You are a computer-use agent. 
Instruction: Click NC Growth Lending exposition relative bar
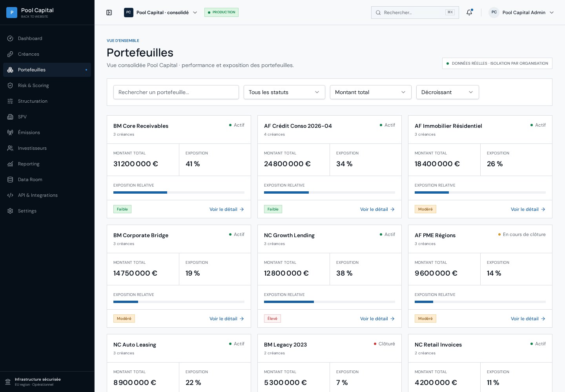[x=330, y=302]
